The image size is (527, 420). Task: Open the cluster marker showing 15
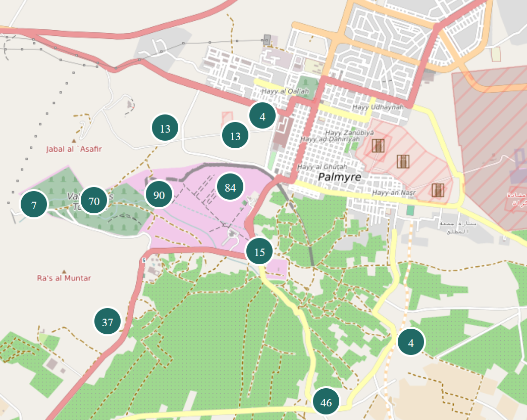click(259, 252)
